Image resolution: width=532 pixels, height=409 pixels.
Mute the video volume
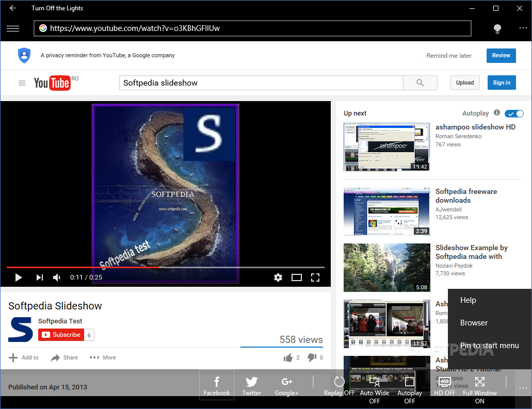click(57, 278)
